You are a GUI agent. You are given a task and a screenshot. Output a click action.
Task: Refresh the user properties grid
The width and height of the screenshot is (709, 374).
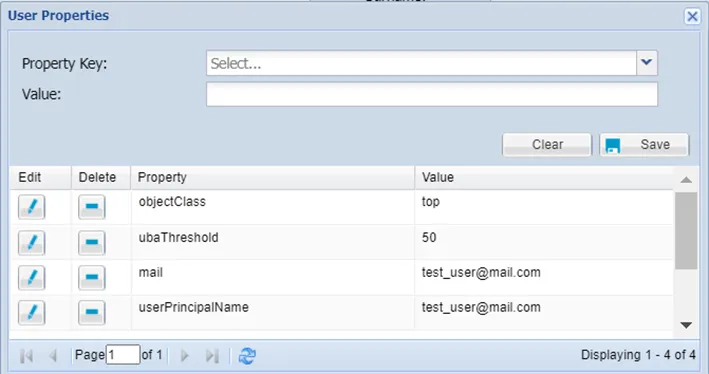point(247,356)
